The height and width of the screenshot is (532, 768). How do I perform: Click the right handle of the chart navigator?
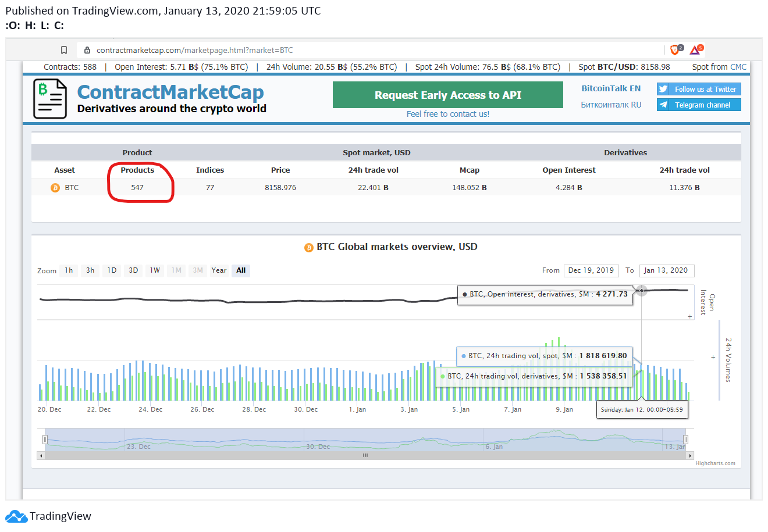[685, 440]
